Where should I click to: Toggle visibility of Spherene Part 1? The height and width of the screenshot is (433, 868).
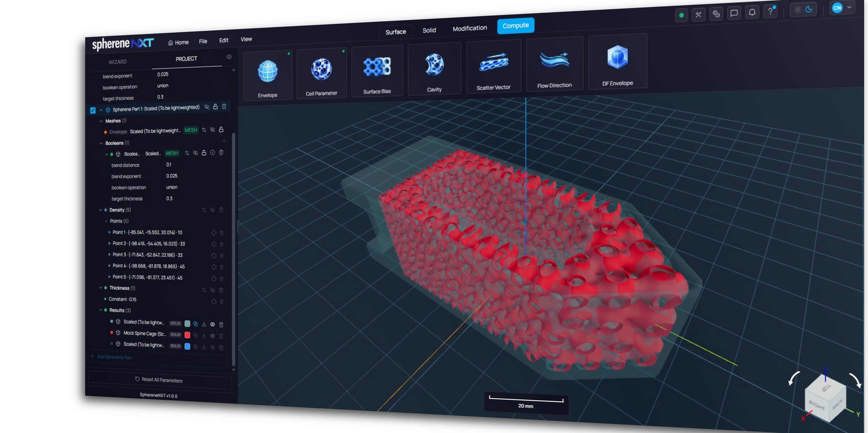207,107
